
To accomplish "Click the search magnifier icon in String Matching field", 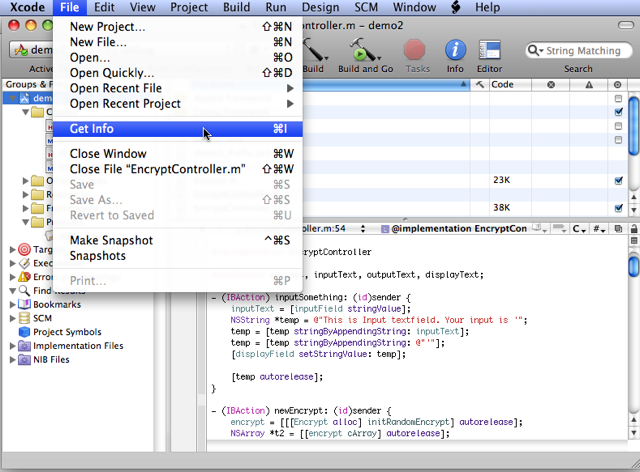I will click(535, 51).
